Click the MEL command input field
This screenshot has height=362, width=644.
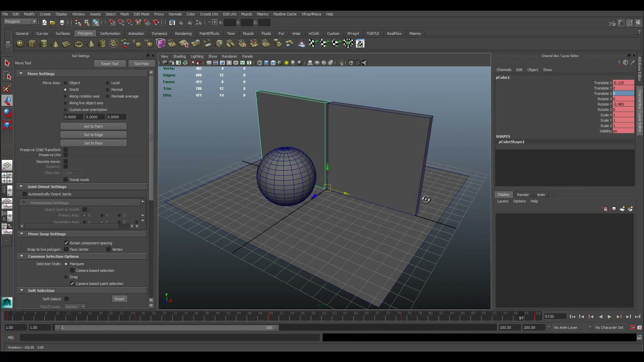pos(170,338)
